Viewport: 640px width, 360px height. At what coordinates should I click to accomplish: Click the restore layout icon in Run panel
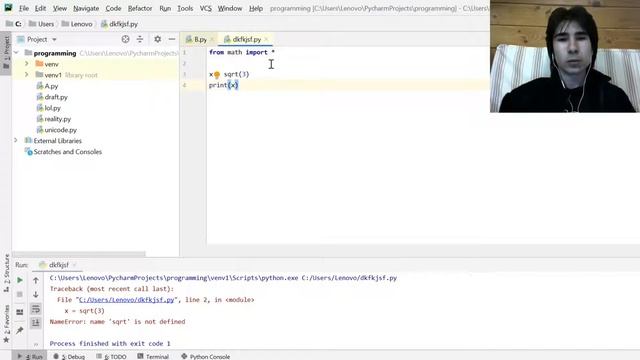pos(20,312)
